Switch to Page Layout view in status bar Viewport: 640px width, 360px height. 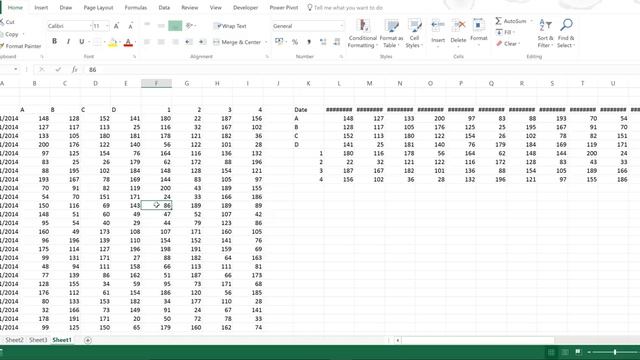click(x=565, y=352)
